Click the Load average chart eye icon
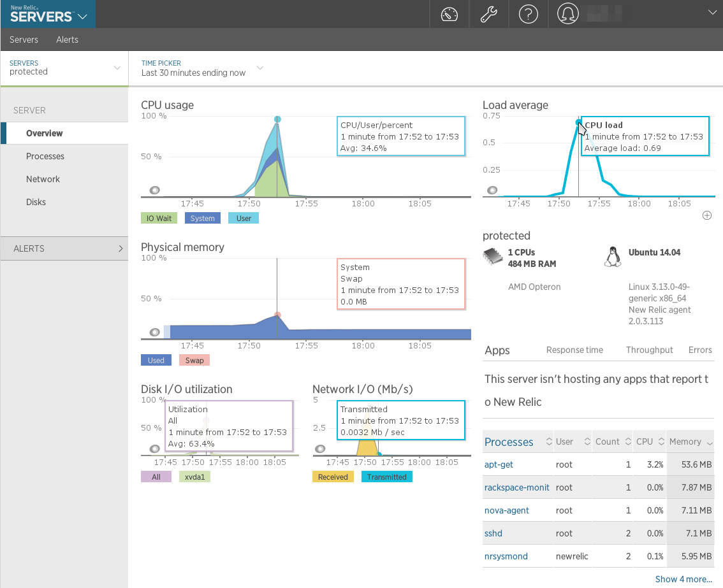 [492, 190]
